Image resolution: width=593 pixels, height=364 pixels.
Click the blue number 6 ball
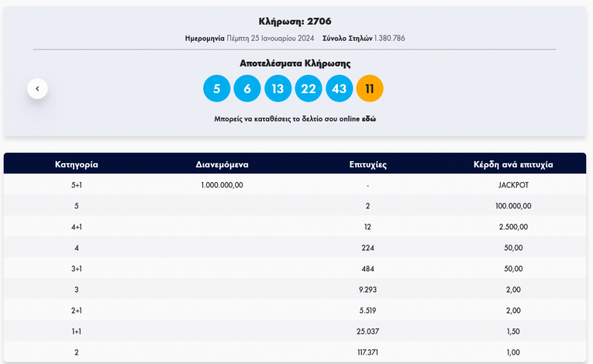247,89
